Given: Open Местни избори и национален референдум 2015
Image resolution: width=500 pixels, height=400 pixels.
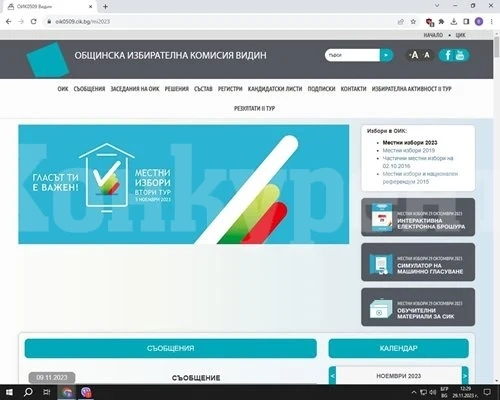Looking at the screenshot, I should (420, 178).
